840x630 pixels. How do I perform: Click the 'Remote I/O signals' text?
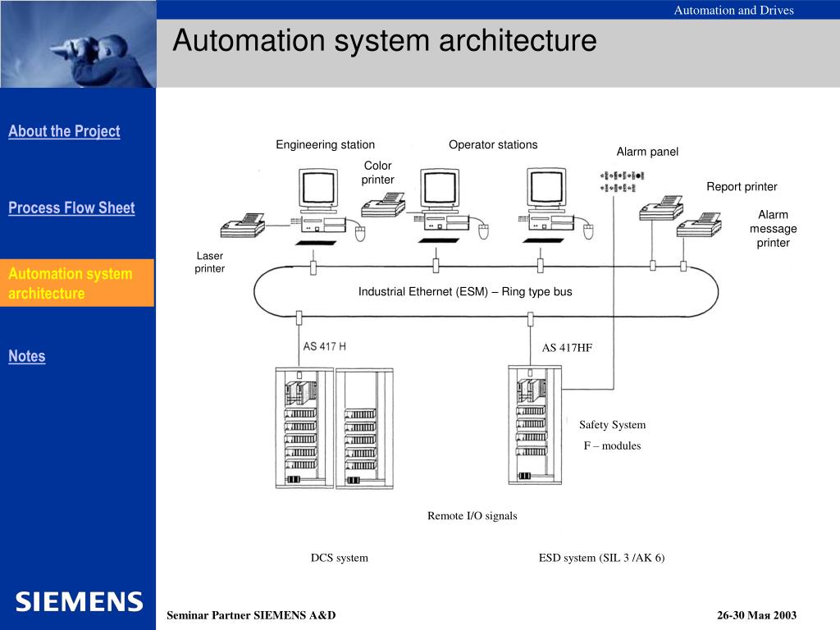[472, 516]
